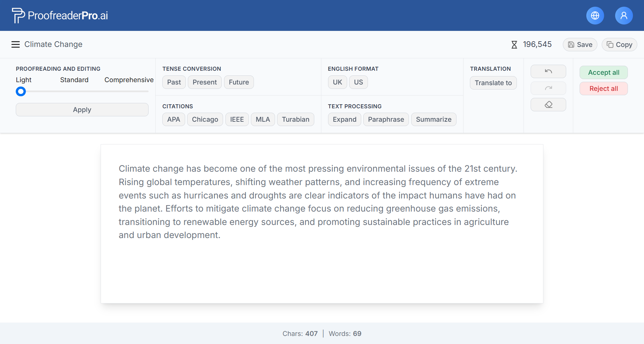Select UK English format
This screenshot has height=344, width=644.
coord(337,82)
